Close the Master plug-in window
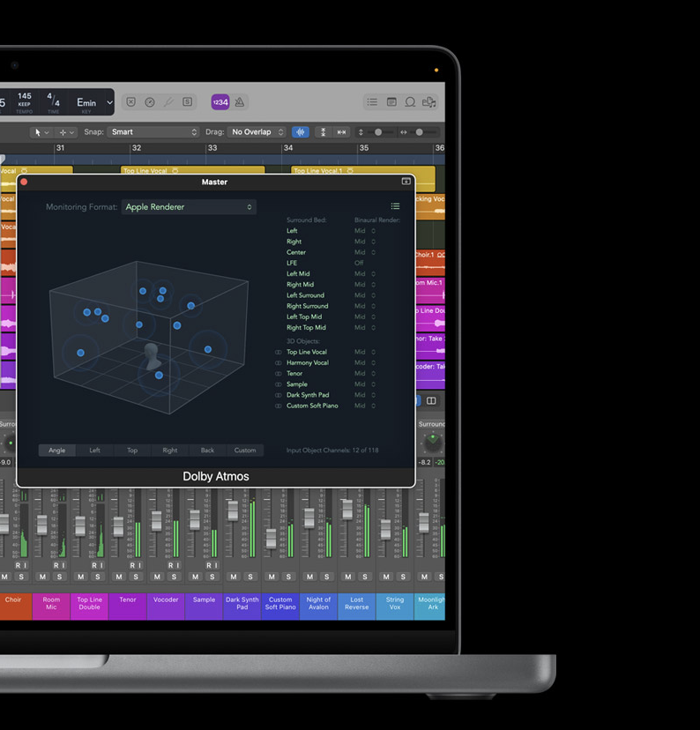This screenshot has width=700, height=730. (24, 182)
